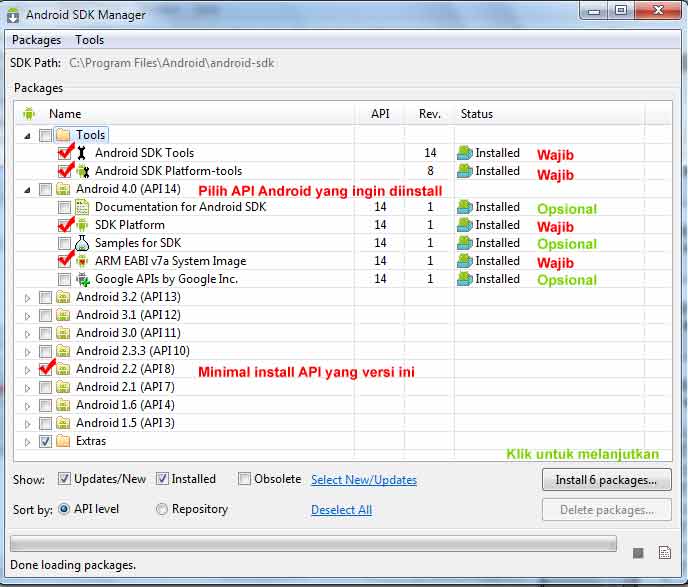Click the Android 3.1 (API 12) folder icon
This screenshot has height=587, width=688.
63,315
